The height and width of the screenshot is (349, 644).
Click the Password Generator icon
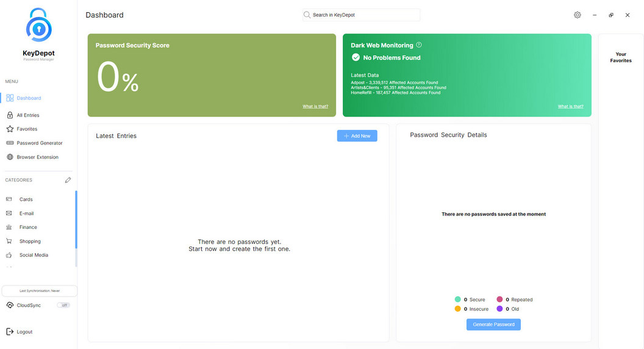click(x=10, y=143)
